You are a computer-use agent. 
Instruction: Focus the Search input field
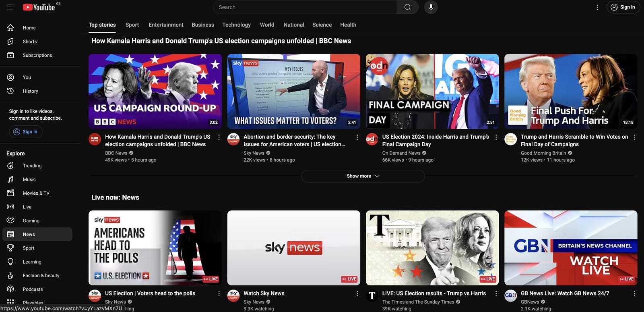click(x=305, y=7)
